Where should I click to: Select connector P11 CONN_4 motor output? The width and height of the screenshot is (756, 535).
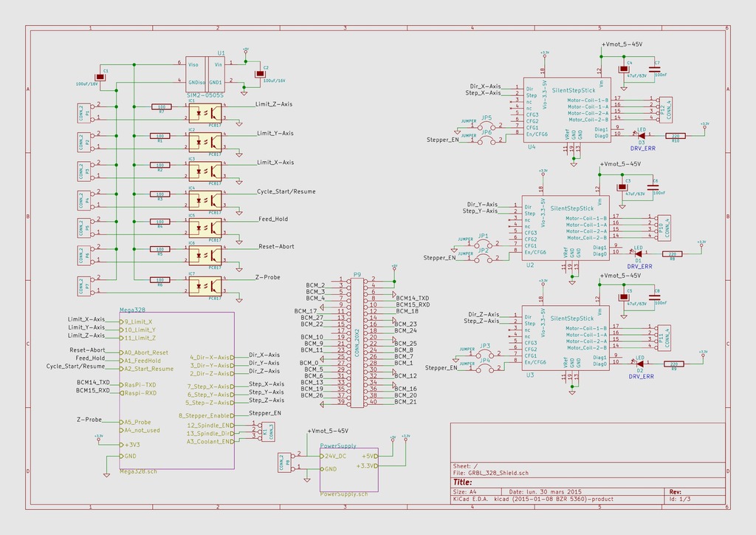664,338
